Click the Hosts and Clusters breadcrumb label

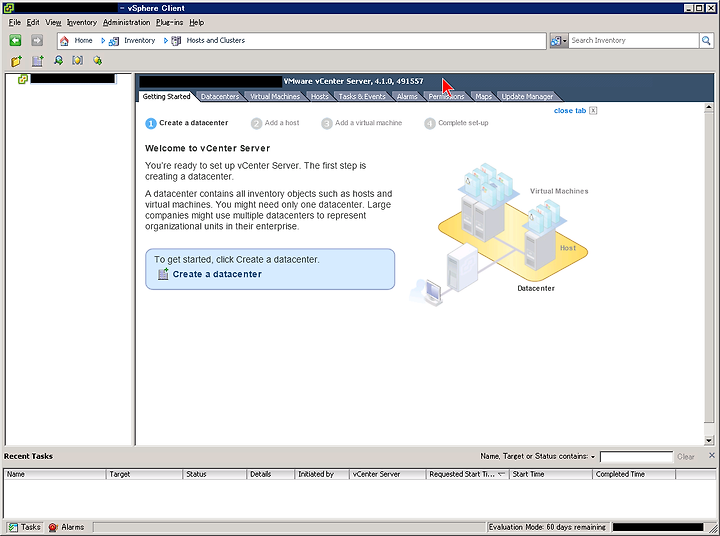[215, 40]
